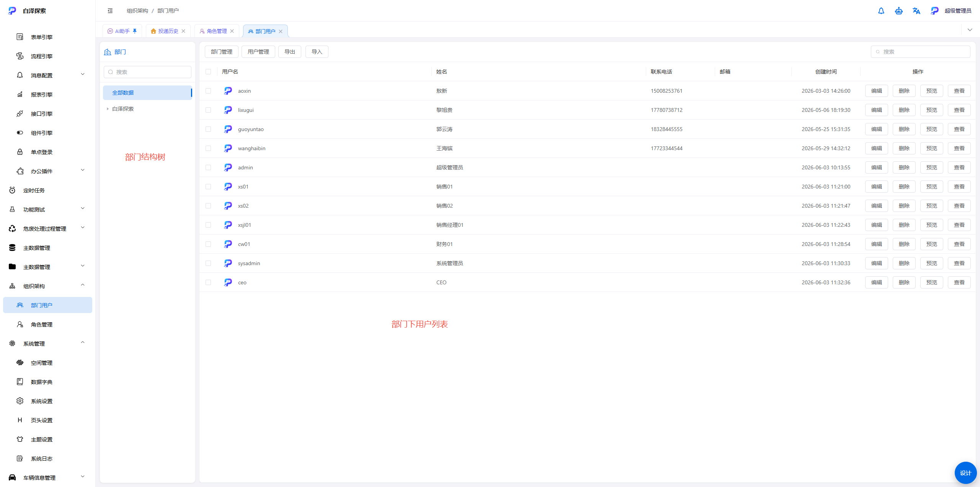
Task: Check the row checkbox for admin
Action: coord(208,167)
